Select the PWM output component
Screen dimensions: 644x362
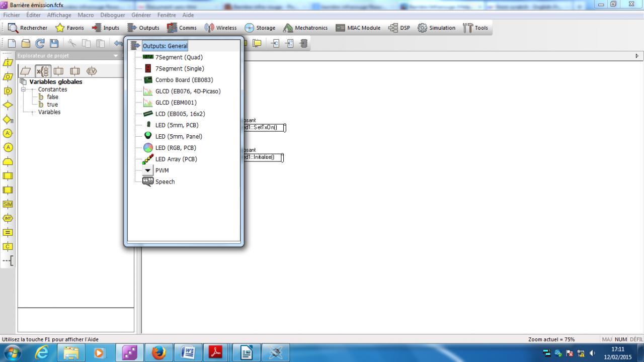coord(162,170)
